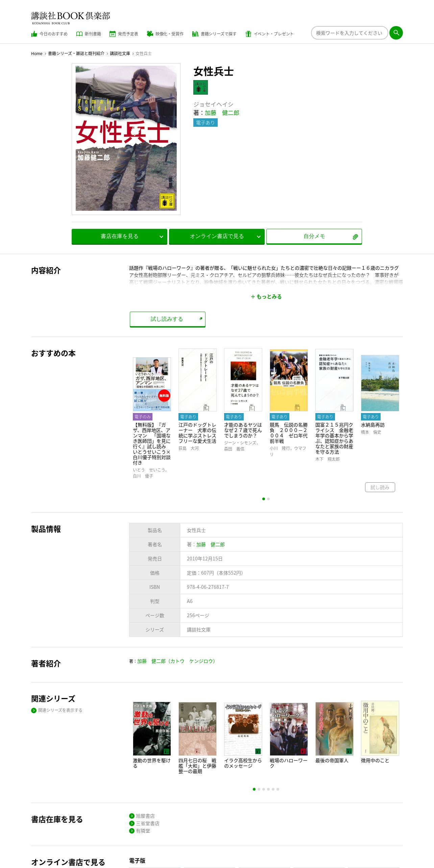Viewport: 434px width, 868px height.
Task: Open 最後の帝国軍人 book cover
Action: click(x=334, y=728)
